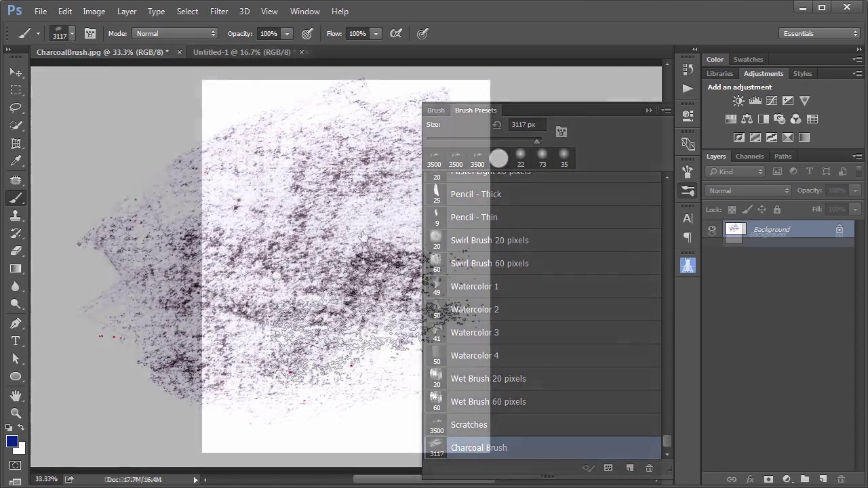Switch to the Brush tab
This screenshot has width=868, height=488.
[x=436, y=110]
